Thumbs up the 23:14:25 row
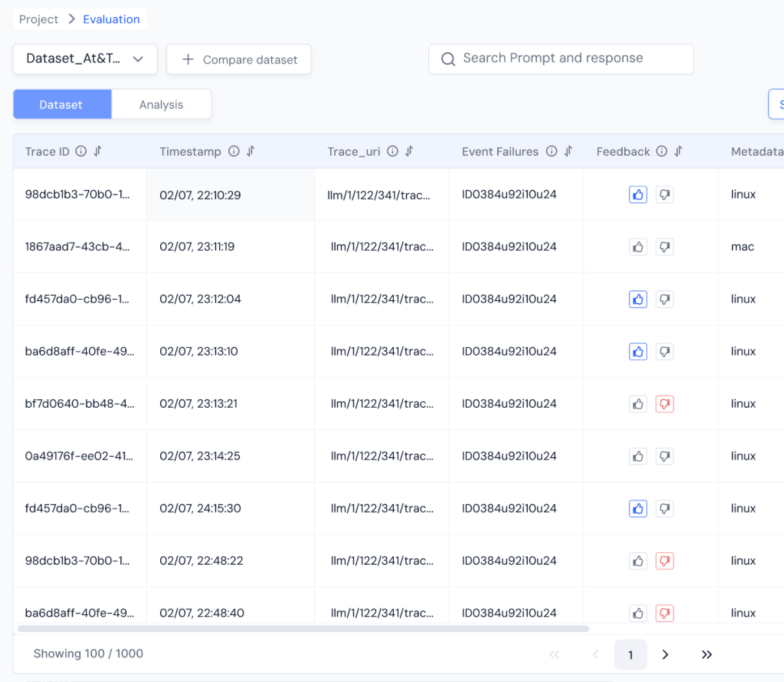 click(x=638, y=456)
